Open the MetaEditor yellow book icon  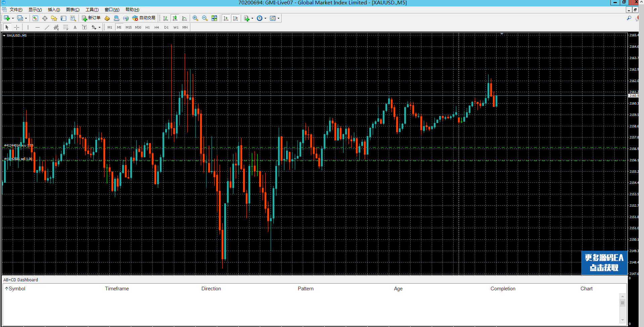(x=107, y=18)
